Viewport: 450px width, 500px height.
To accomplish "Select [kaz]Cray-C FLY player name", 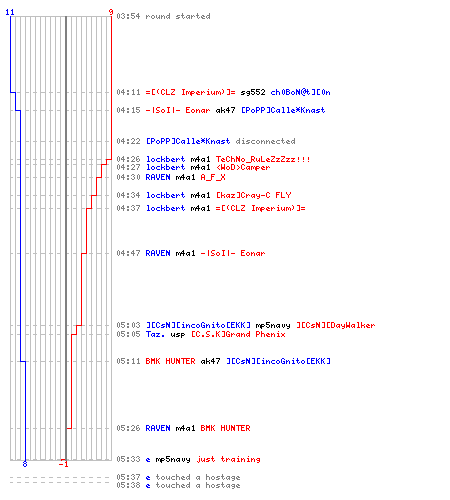I will point(254,195).
